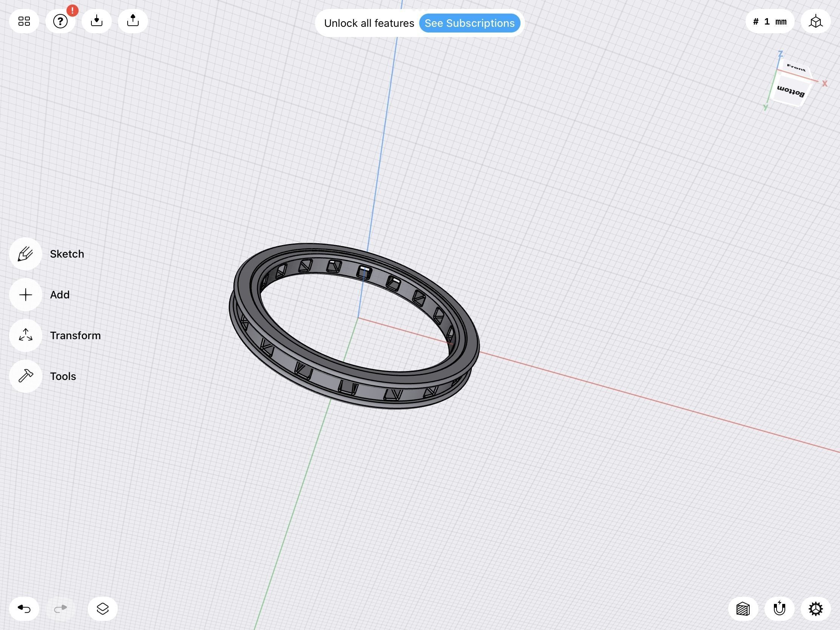This screenshot has width=840, height=630.
Task: Toggle the perspective view cube icon
Action: tap(816, 22)
